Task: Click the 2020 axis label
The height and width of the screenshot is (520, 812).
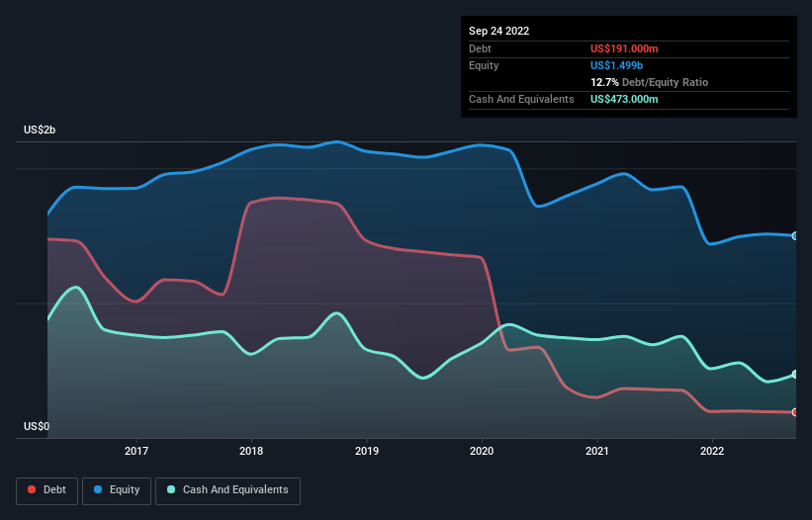Action: click(482, 451)
